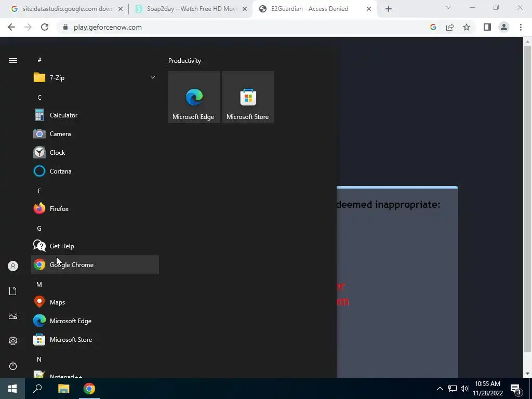The width and height of the screenshot is (532, 399).
Task: Open Notepad++ from the app list
Action: coord(95,374)
